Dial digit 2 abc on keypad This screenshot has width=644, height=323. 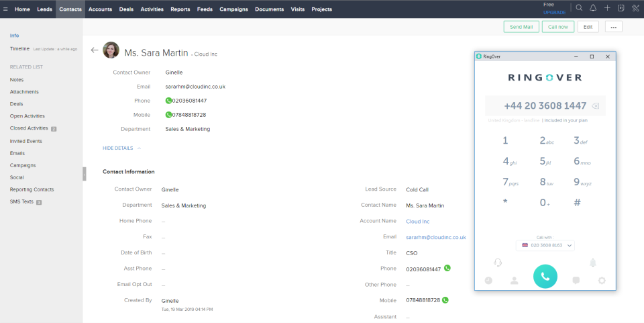click(x=546, y=140)
